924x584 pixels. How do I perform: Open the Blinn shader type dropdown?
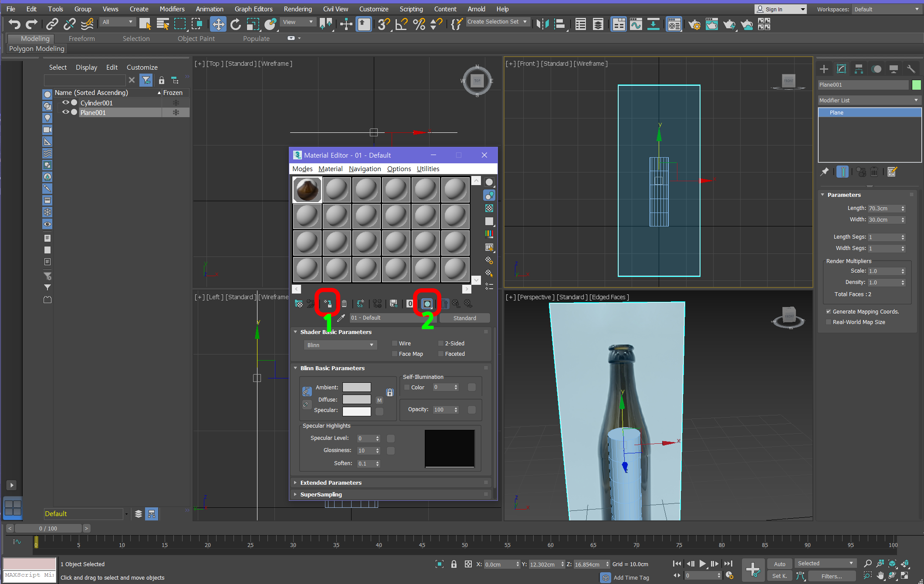[340, 345]
